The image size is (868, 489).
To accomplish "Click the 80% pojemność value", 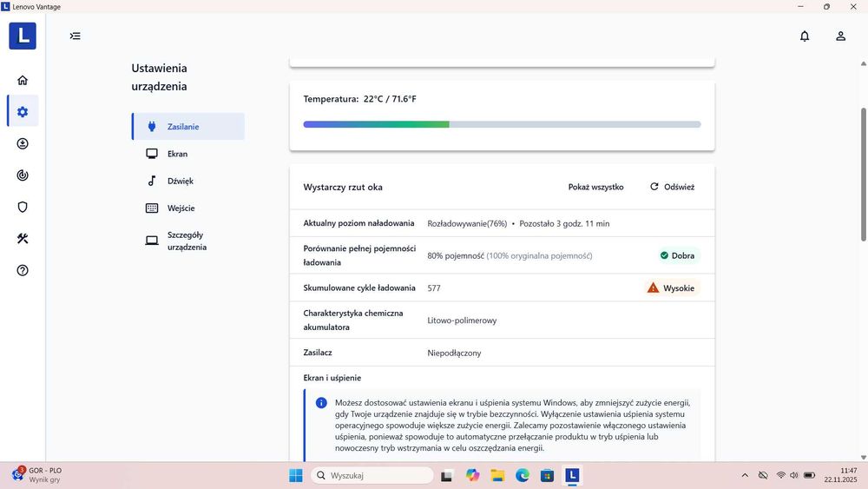I will pyautogui.click(x=456, y=256).
